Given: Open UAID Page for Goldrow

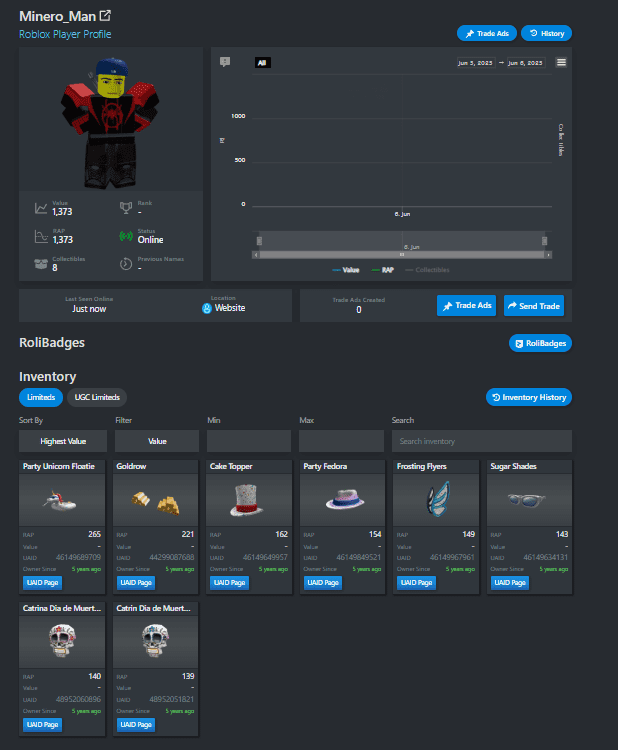Looking at the screenshot, I should point(136,583).
